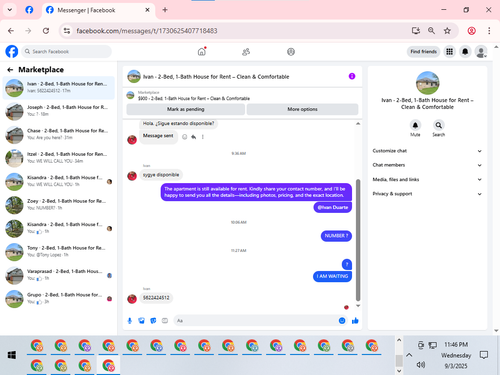Open the Windows Start button
This screenshot has height=375, width=500.
[12, 355]
